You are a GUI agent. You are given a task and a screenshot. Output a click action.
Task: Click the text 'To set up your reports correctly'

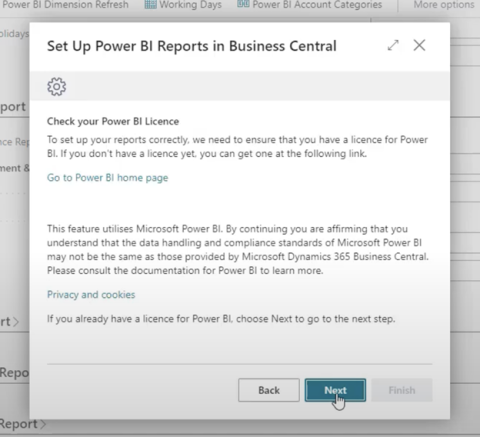[117, 140]
